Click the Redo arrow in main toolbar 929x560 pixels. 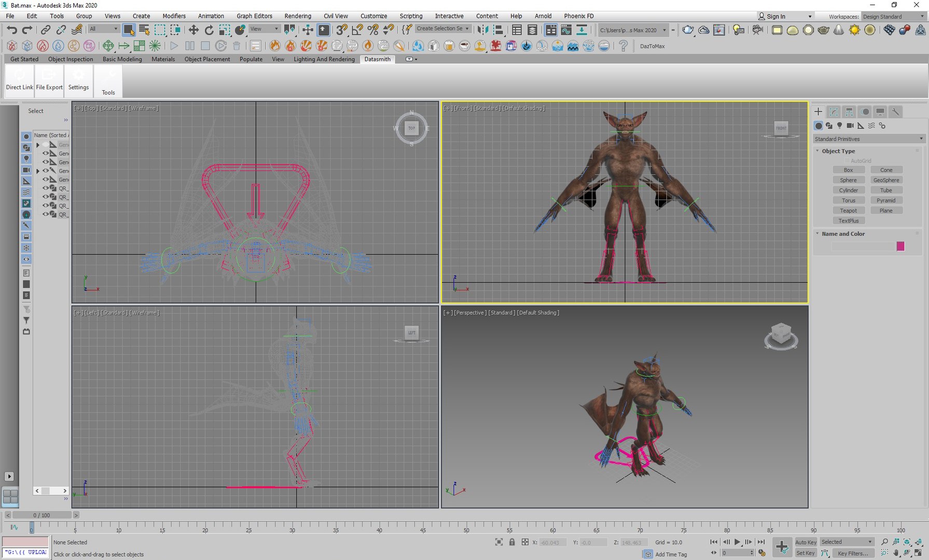click(27, 30)
